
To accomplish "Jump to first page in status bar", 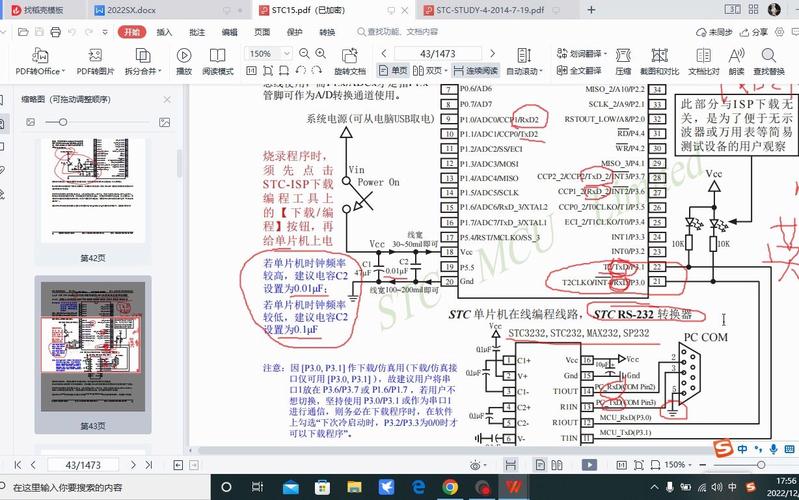I will [18, 465].
